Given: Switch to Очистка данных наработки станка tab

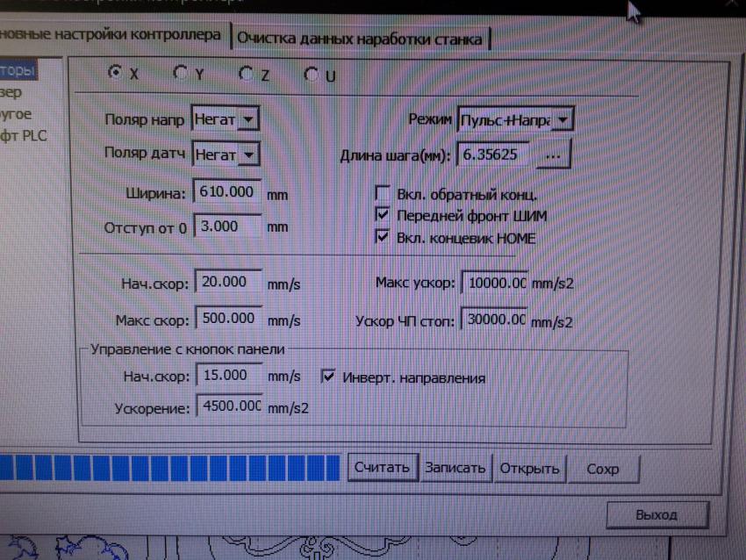Looking at the screenshot, I should point(359,39).
